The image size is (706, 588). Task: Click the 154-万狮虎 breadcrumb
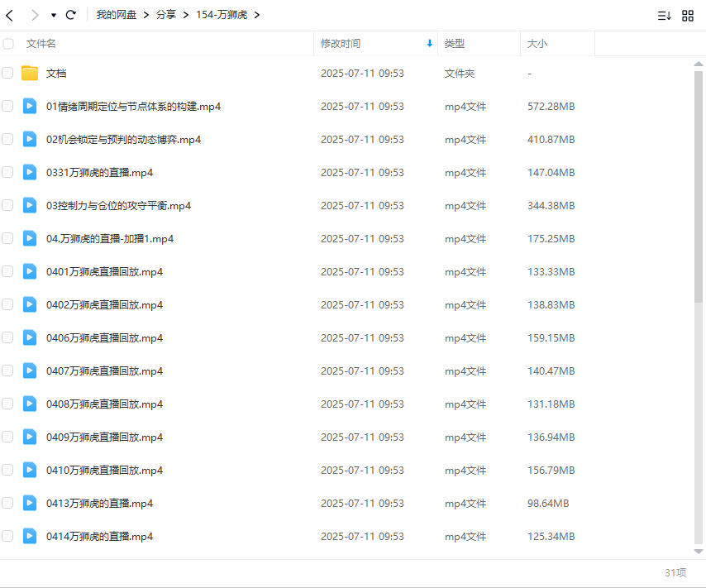(x=222, y=15)
